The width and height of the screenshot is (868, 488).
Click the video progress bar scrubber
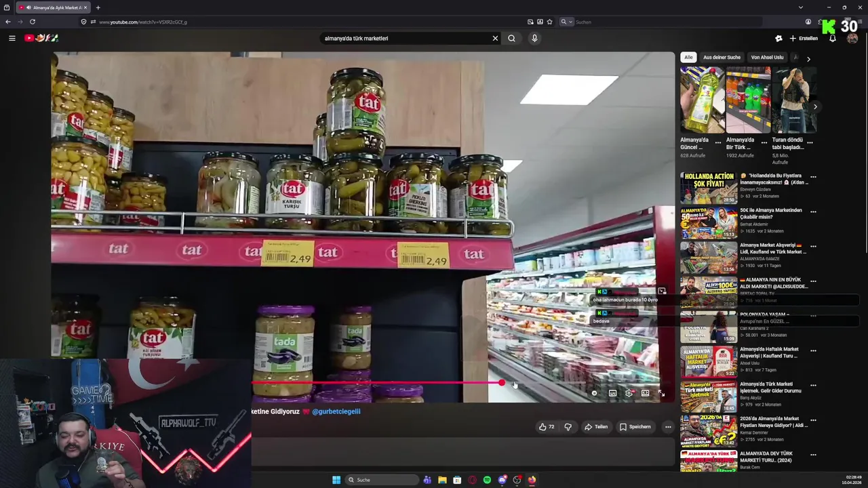coord(501,383)
